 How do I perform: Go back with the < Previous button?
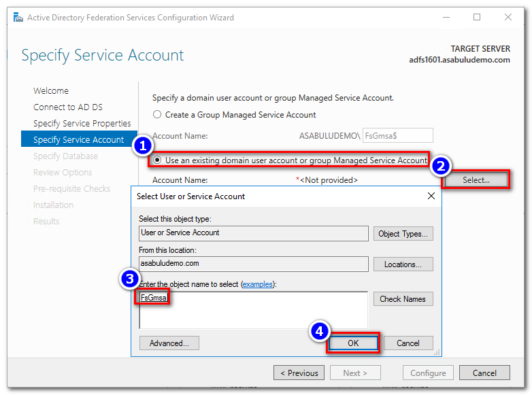click(299, 373)
